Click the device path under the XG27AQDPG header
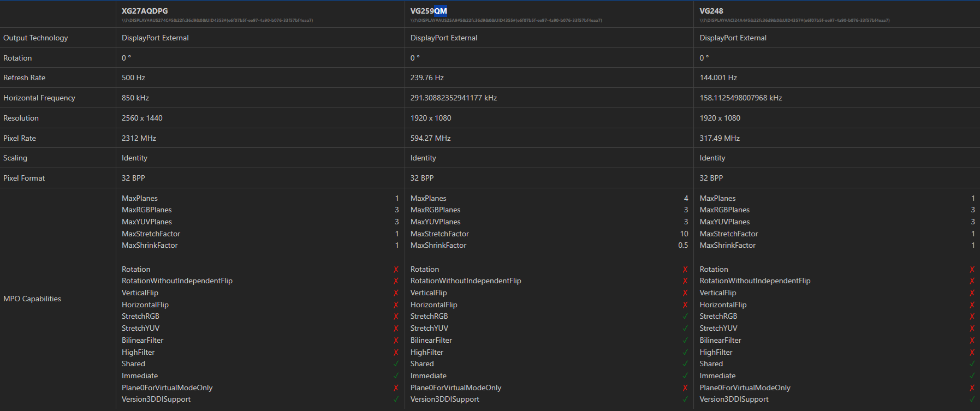Screen dimensions: 980x411 217,21
